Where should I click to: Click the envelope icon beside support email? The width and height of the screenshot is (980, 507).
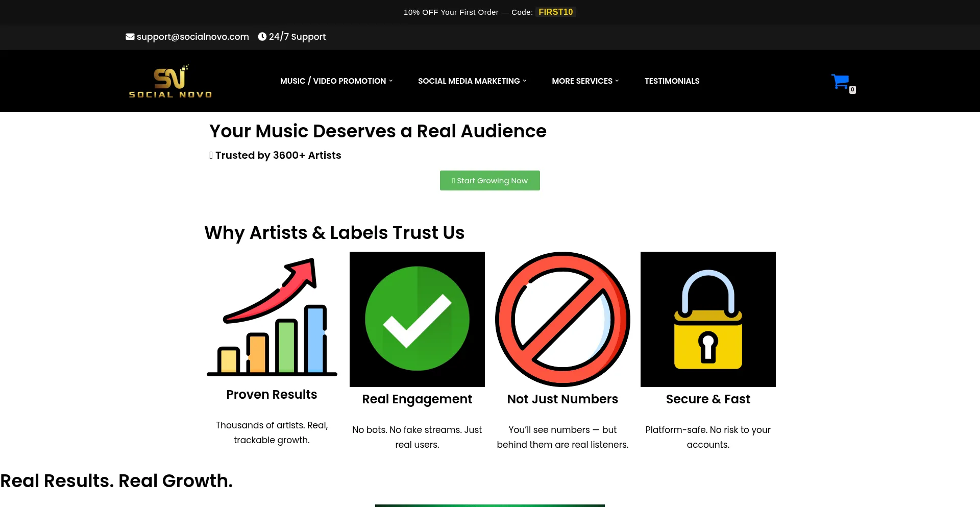coord(130,37)
